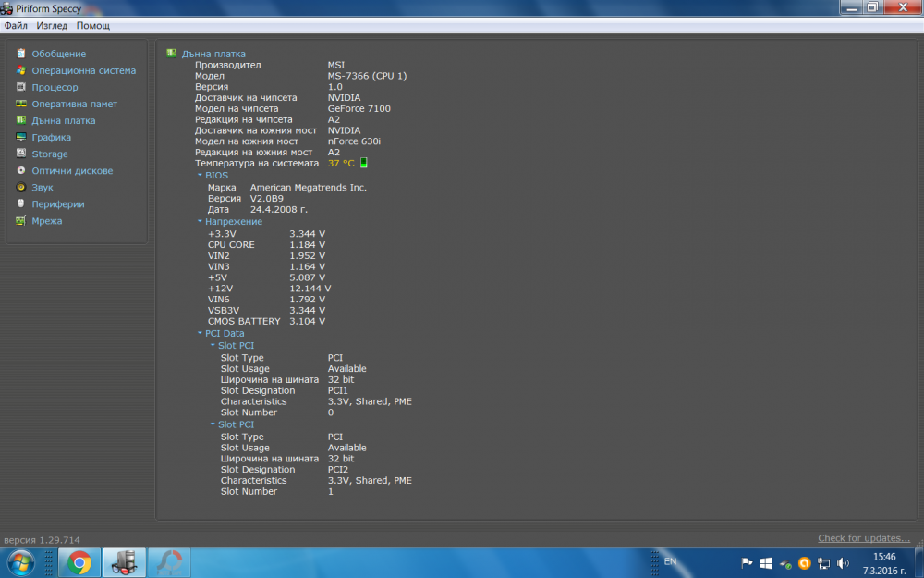Collapse the BIOS section
This screenshot has height=578, width=924.
tap(200, 175)
